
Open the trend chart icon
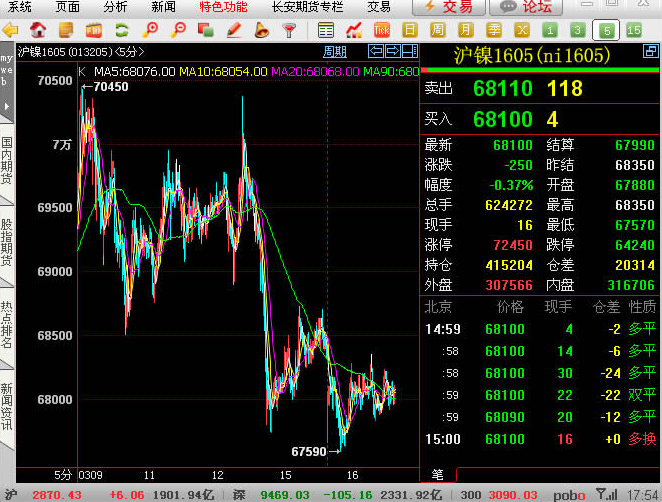tap(354, 30)
